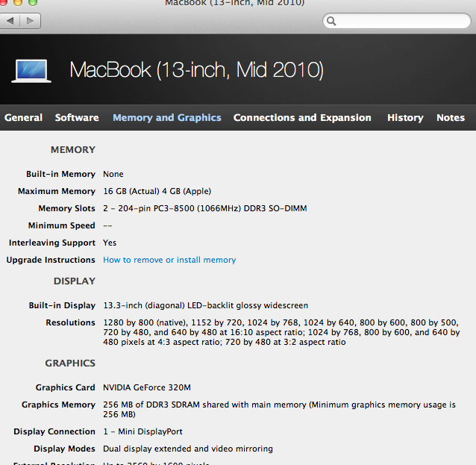Click the DISPLAY section heading
Image resolution: width=476 pixels, height=465 pixels.
[x=75, y=281]
